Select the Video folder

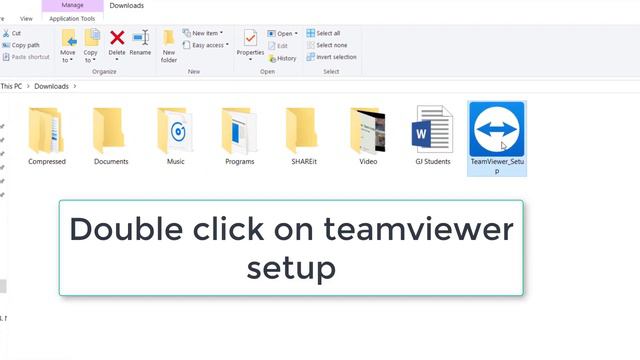(368, 136)
